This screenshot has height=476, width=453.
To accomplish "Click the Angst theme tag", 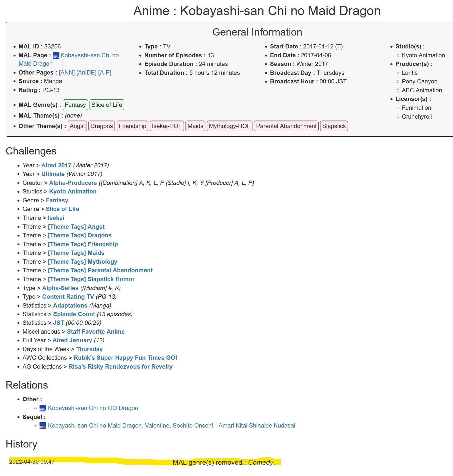I will (x=77, y=126).
